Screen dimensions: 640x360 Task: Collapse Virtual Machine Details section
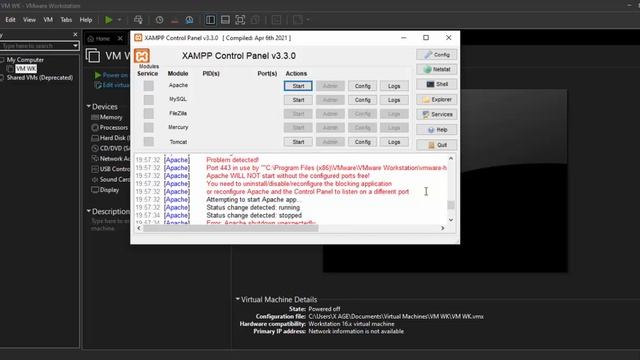(x=238, y=299)
